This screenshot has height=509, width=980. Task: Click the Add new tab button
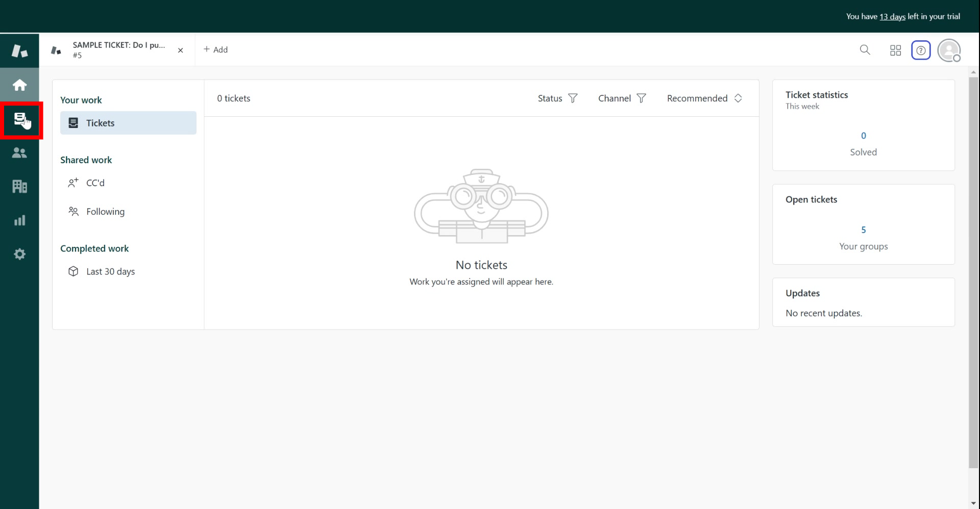coord(215,49)
